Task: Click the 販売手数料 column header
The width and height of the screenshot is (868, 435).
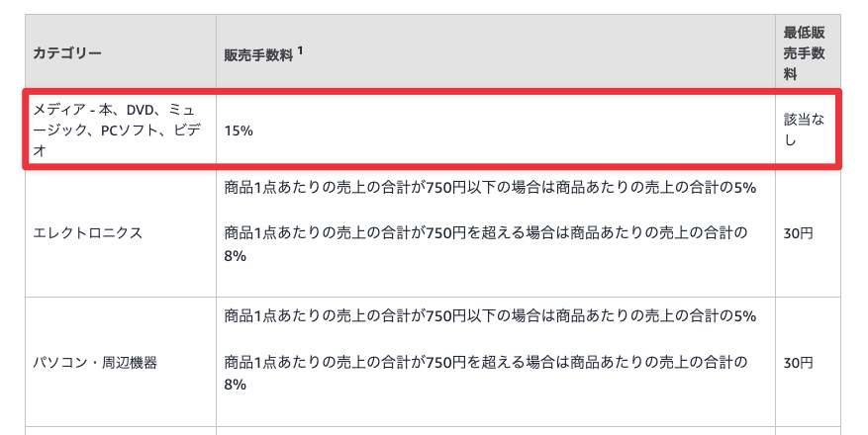Action: click(258, 54)
